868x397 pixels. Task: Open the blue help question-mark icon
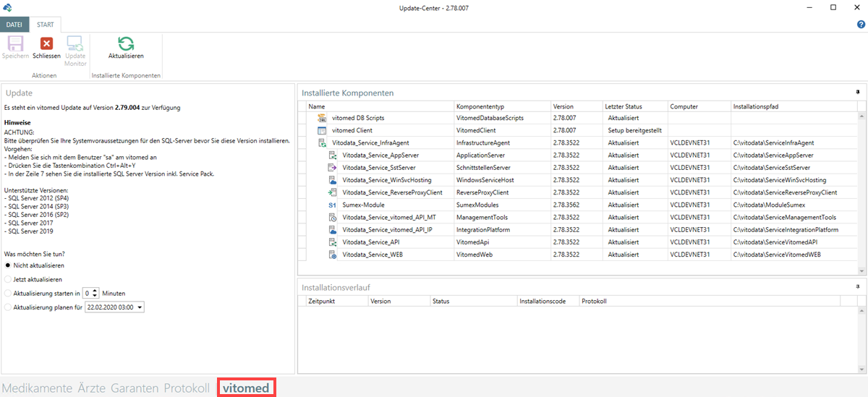(861, 24)
